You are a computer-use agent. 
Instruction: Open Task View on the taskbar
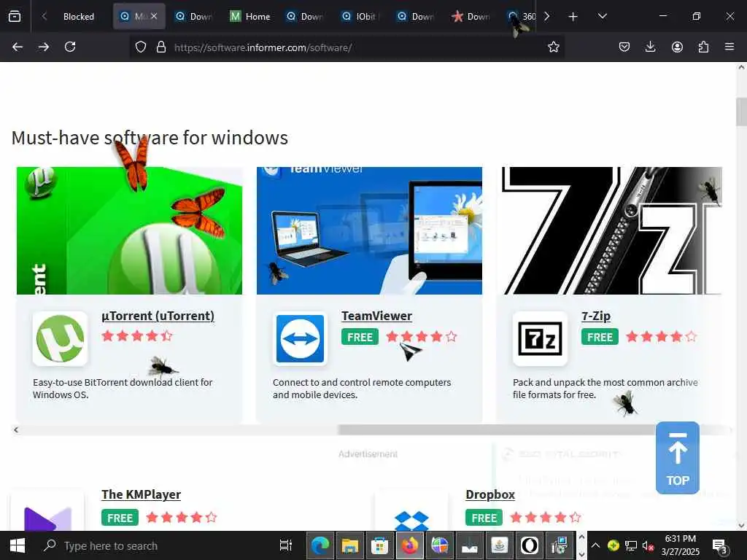click(x=285, y=545)
